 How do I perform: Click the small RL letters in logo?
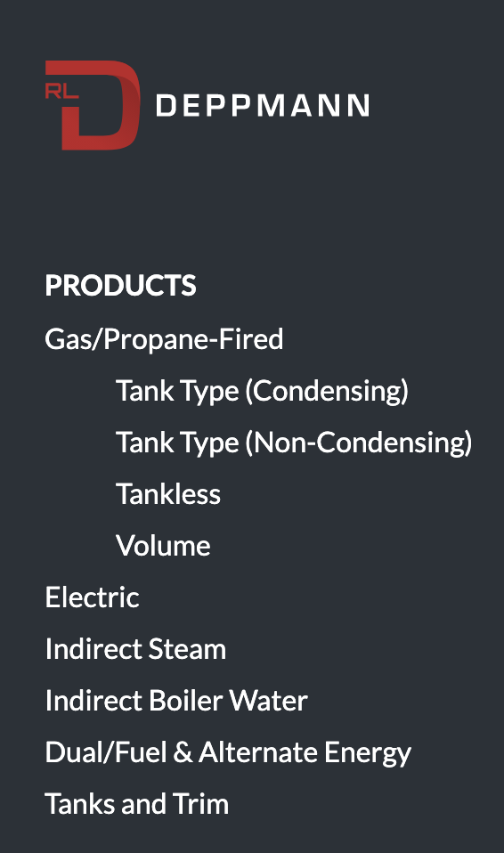click(61, 92)
